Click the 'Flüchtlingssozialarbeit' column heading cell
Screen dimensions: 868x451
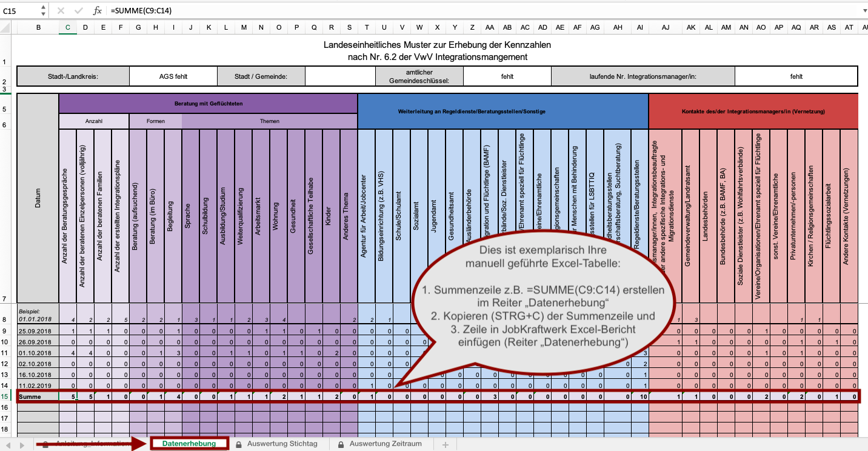point(832,216)
